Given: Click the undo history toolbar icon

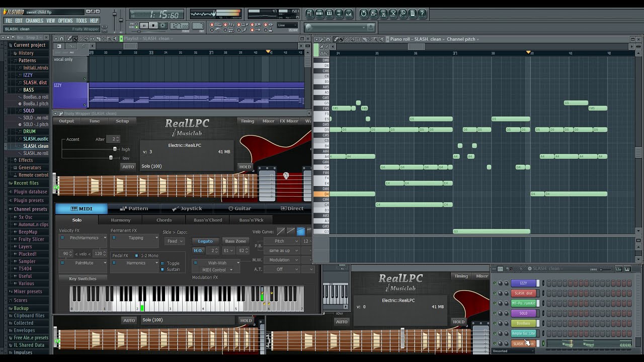Looking at the screenshot, I should coord(363,14).
